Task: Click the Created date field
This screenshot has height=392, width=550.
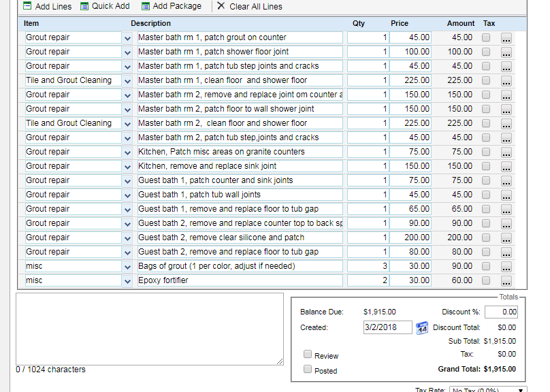Action: point(387,327)
